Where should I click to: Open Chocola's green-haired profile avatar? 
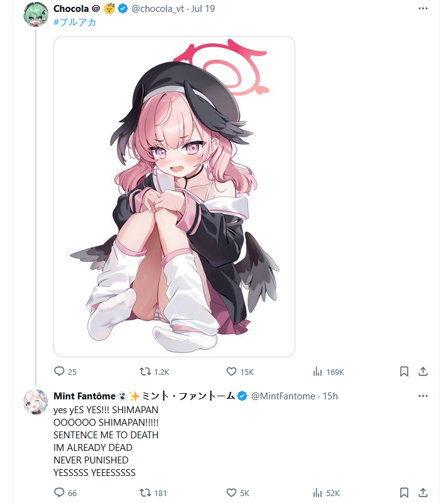pos(36,14)
